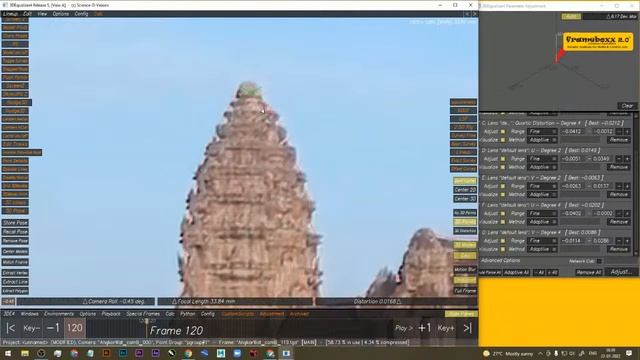Open the Python menu

click(188, 314)
